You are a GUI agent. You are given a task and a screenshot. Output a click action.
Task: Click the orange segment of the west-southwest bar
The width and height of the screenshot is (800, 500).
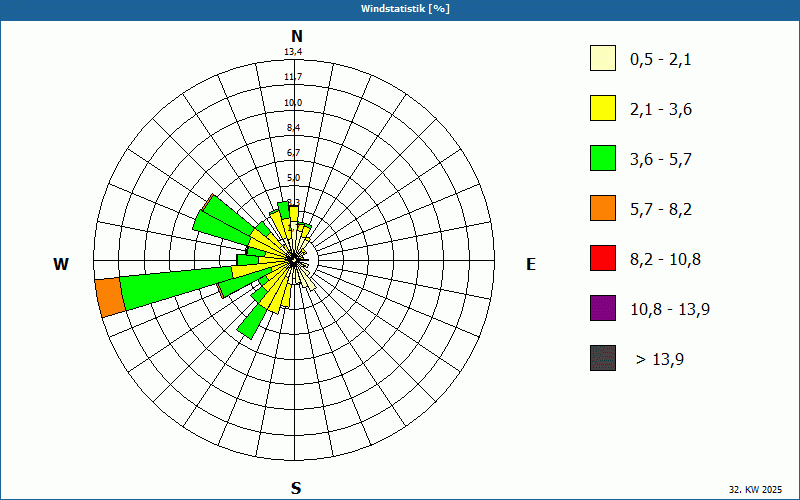(x=110, y=297)
